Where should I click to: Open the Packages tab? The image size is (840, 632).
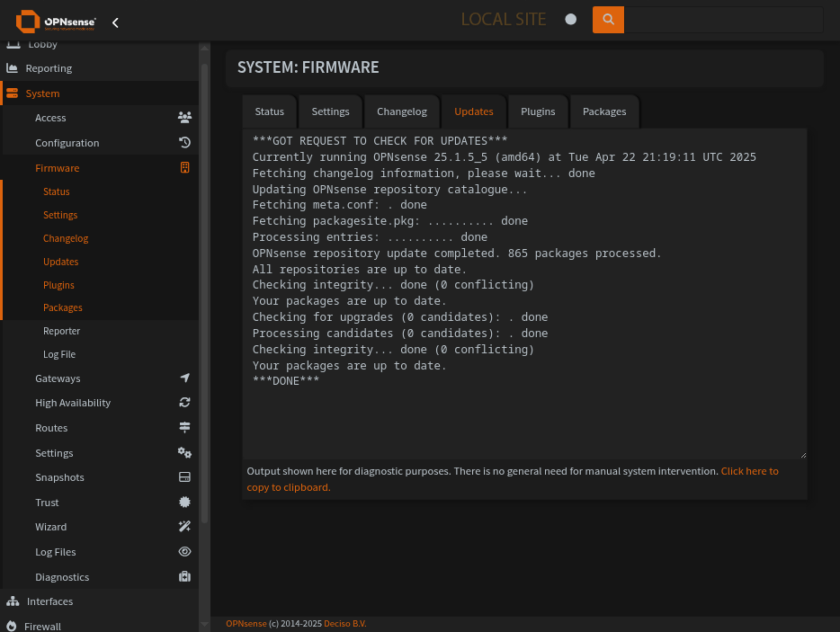604,111
